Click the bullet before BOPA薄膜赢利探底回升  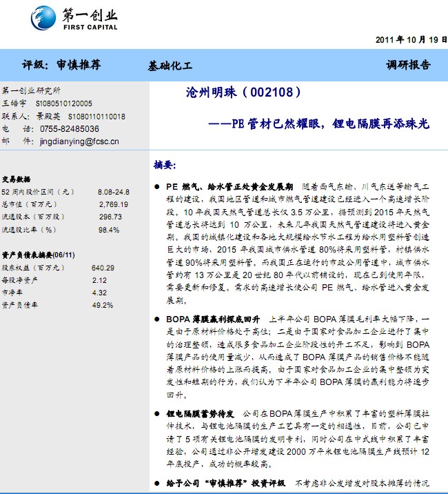click(158, 319)
